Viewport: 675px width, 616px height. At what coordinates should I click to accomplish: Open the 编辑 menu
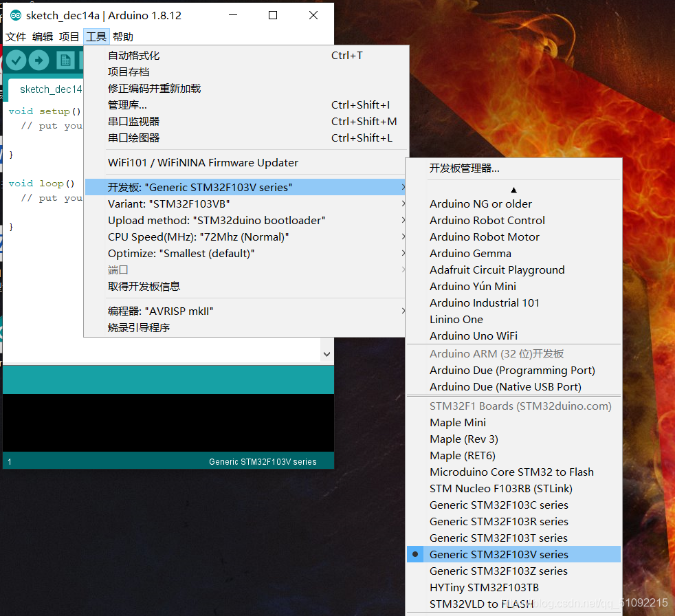tap(43, 36)
